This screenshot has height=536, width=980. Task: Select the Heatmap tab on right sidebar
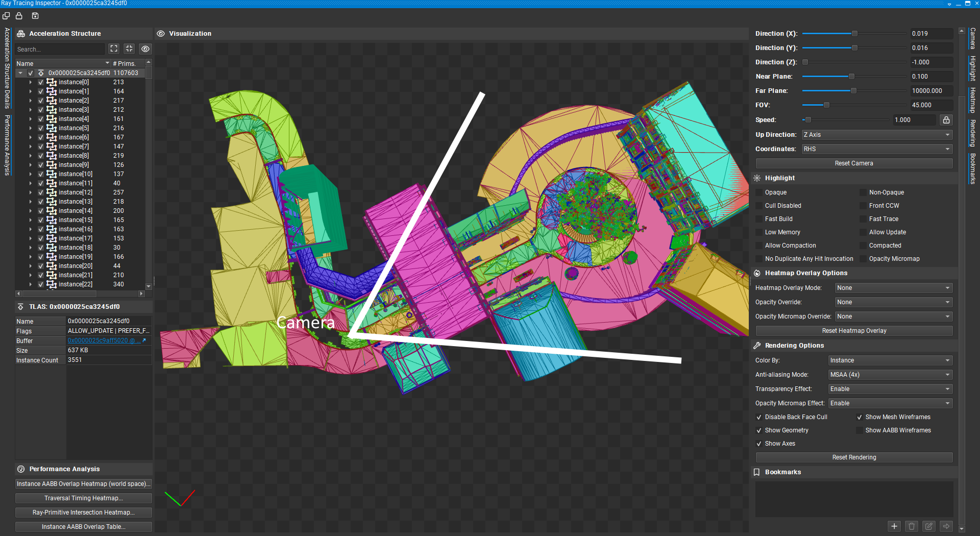click(x=973, y=100)
